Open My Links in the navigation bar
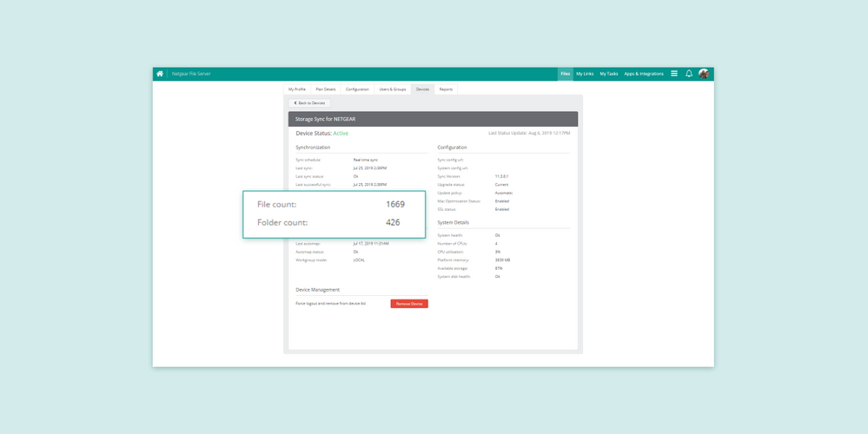Image resolution: width=868 pixels, height=434 pixels. pos(585,74)
